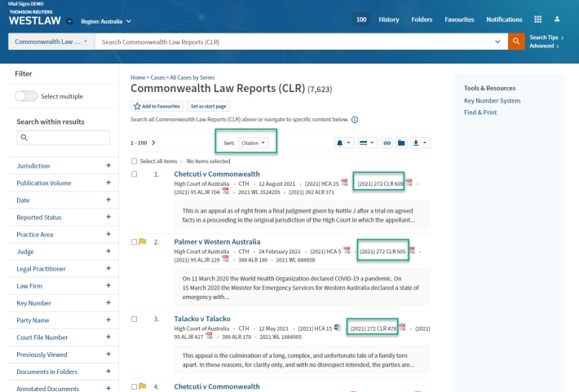The width and height of the screenshot is (579, 392).
Task: Open the Talacko v Talacko case title
Action: [202, 319]
